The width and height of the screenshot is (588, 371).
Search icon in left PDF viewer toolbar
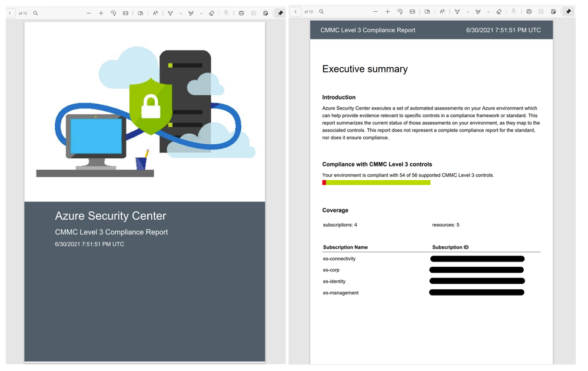[35, 13]
